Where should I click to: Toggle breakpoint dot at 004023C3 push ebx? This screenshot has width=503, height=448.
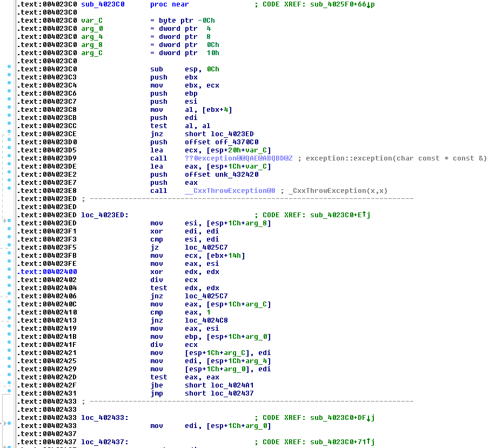point(9,77)
